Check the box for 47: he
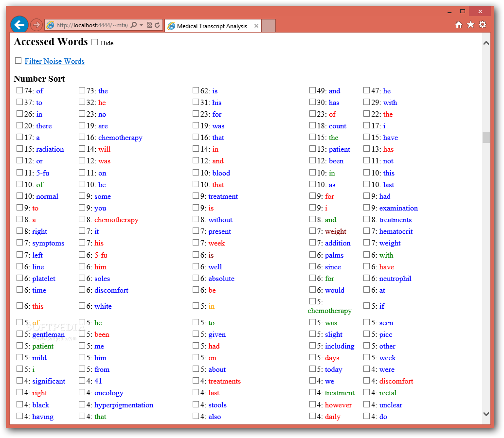Image resolution: width=504 pixels, height=438 pixels. coord(366,90)
